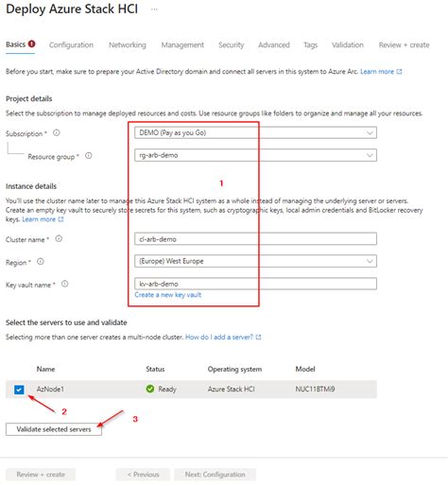
Task: Click the Previous button
Action: click(x=143, y=475)
